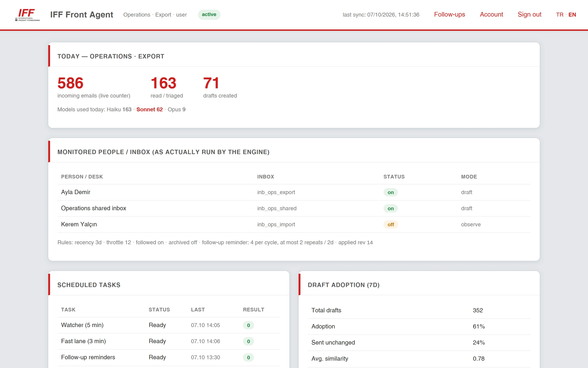The width and height of the screenshot is (588, 368).
Task: Click the Avg. similarity value 0.78
Action: click(x=478, y=359)
